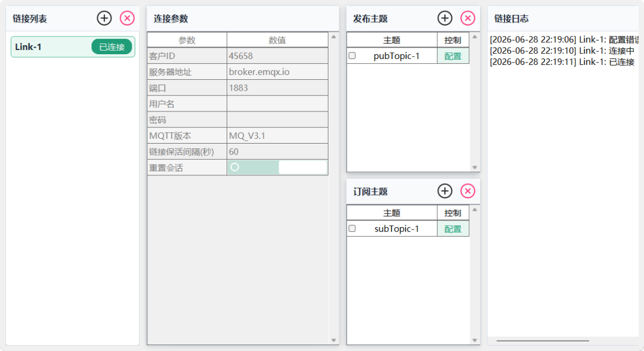Click log entry 连接中 at 22:19:10

point(562,51)
